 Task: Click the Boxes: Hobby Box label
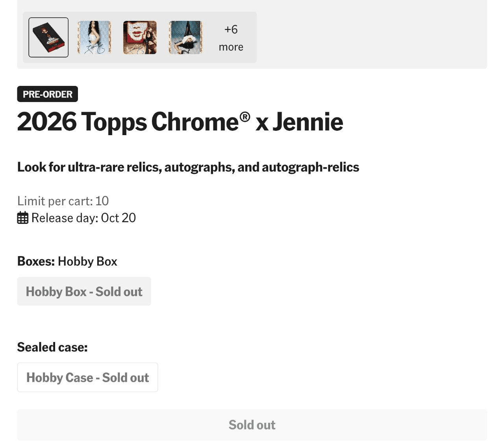pos(67,261)
